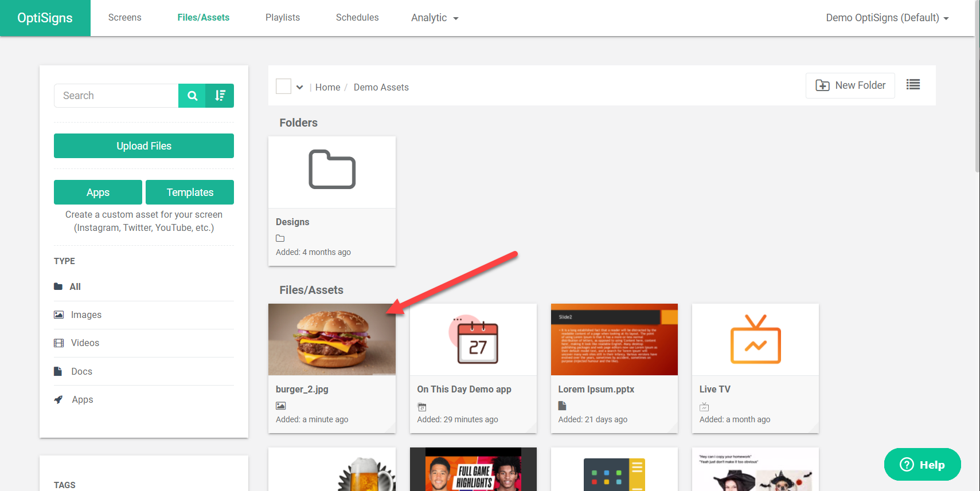This screenshot has width=980, height=491.
Task: Open the Full Game Highlights thumbnail
Action: (x=474, y=469)
